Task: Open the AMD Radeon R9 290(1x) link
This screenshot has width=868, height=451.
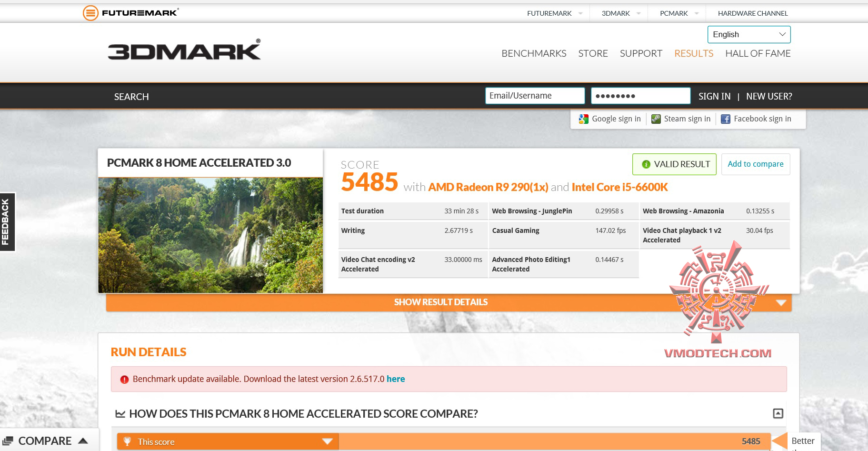Action: (488, 187)
